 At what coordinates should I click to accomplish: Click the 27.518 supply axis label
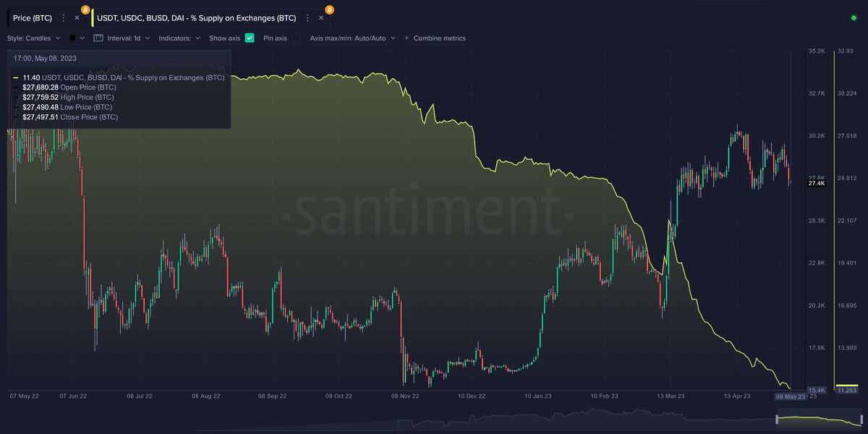pos(847,136)
